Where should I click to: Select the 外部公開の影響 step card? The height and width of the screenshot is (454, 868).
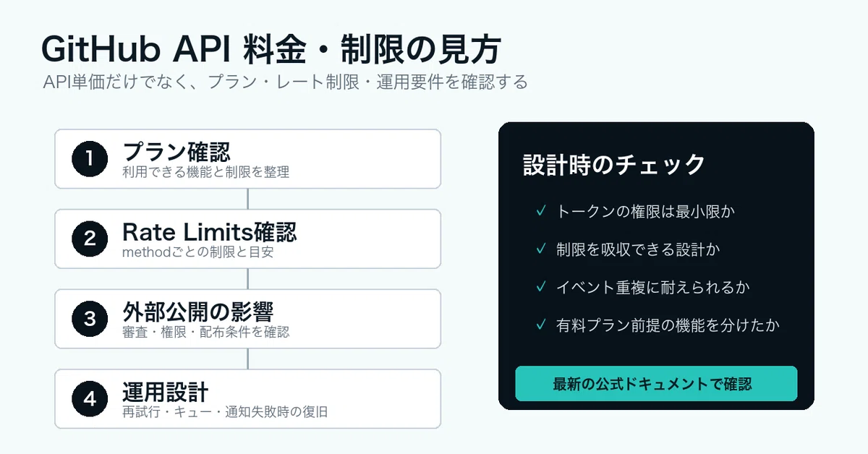pyautogui.click(x=247, y=319)
